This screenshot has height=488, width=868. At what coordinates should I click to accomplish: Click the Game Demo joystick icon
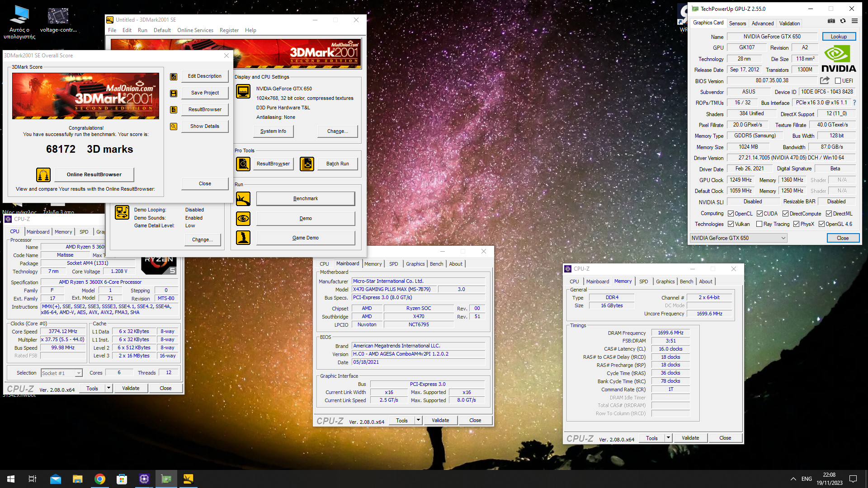[243, 238]
